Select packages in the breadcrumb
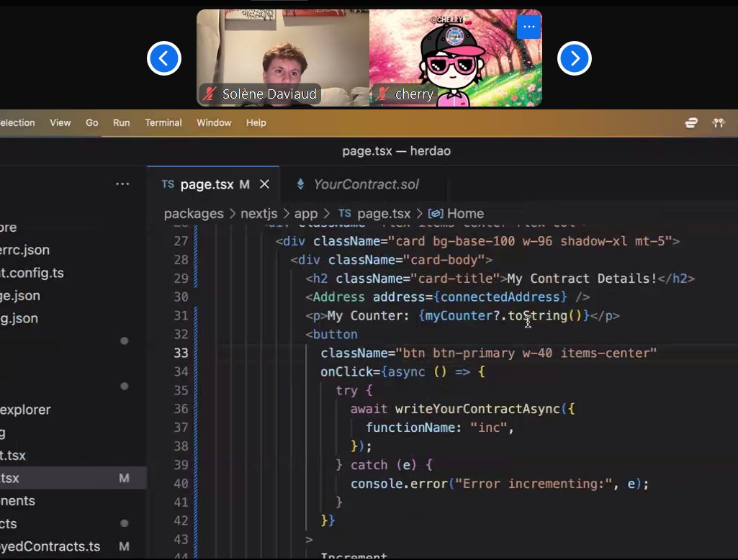The image size is (738, 560). [x=194, y=214]
